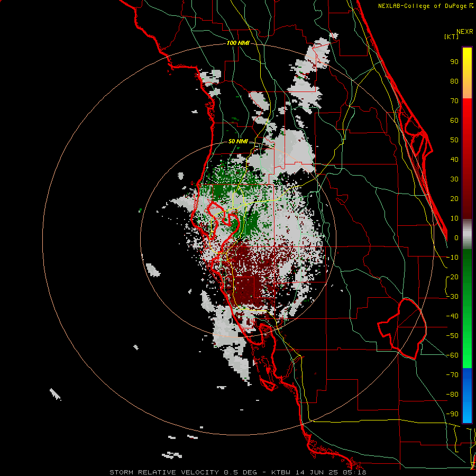Click the positive 70 knot scale label
This screenshot has width=476, height=476.
coord(454,101)
